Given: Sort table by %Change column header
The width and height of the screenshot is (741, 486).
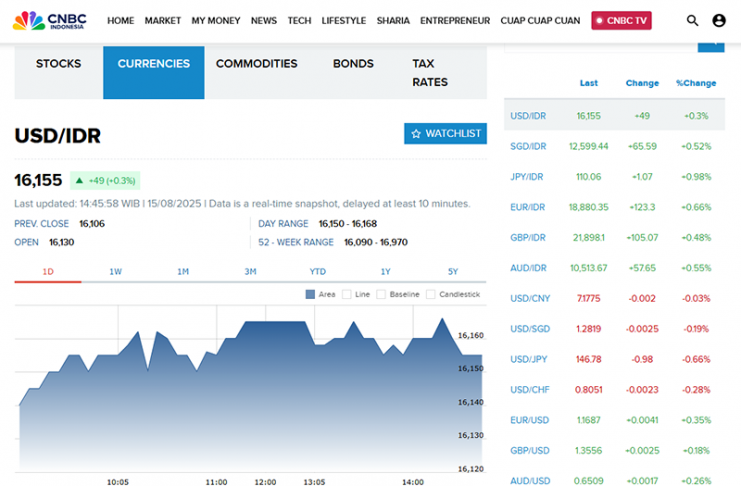Looking at the screenshot, I should (x=696, y=83).
